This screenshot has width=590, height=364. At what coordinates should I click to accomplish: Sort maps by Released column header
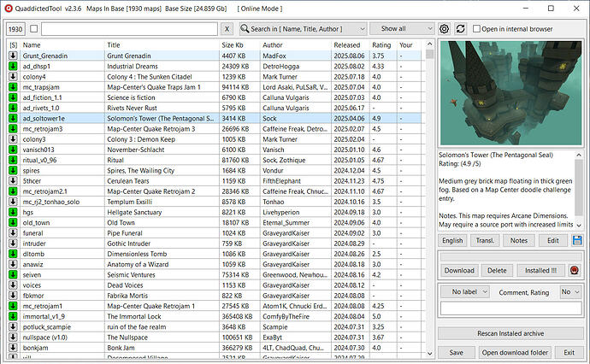pos(347,45)
